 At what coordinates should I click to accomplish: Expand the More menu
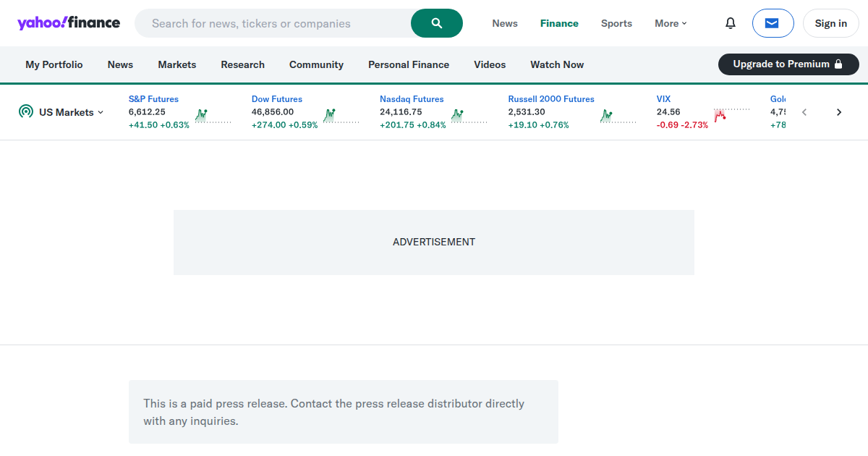(x=671, y=23)
